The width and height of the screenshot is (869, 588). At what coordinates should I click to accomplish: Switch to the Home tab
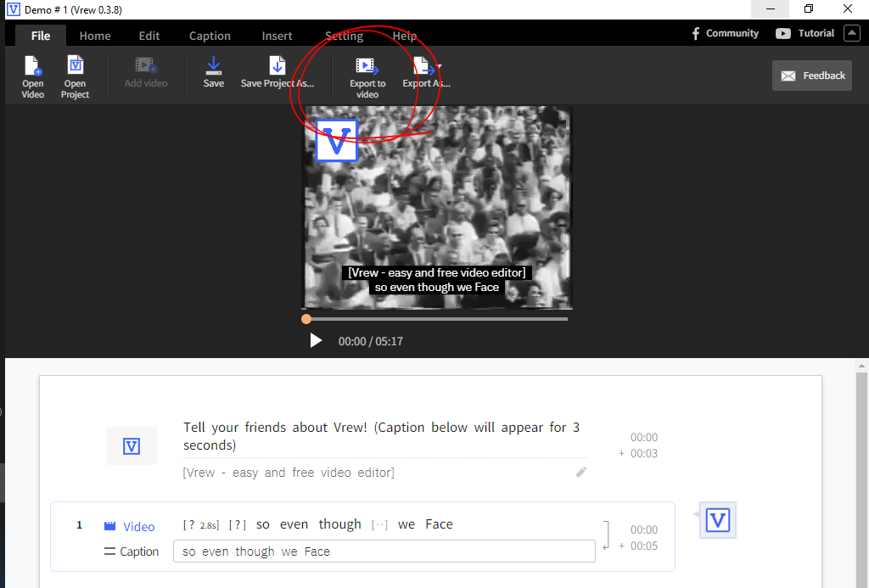[x=95, y=36]
